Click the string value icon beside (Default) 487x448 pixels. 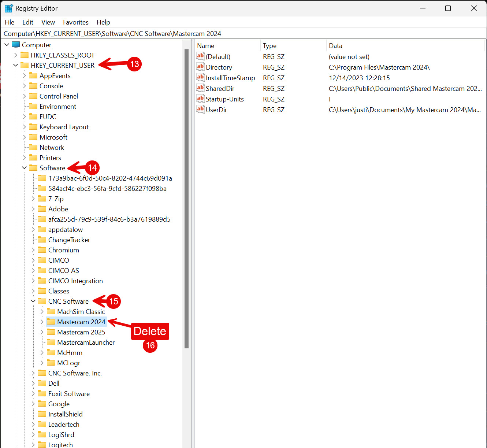[x=201, y=56]
